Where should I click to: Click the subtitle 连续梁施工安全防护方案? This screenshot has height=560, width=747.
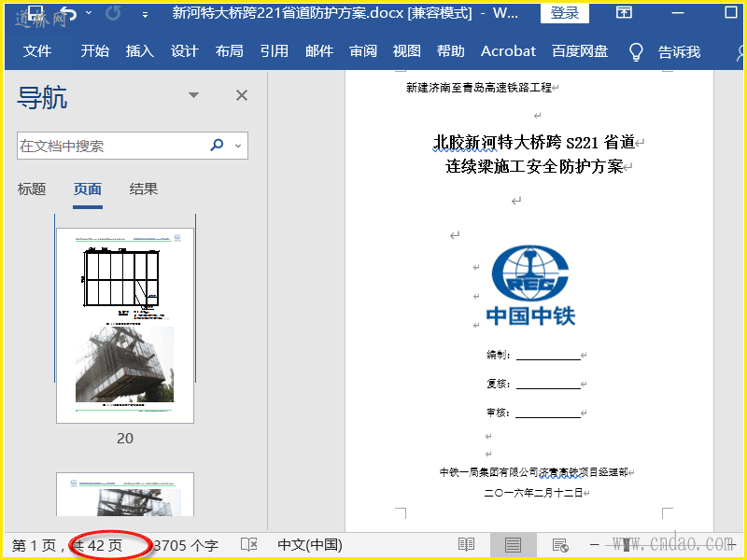534,167
